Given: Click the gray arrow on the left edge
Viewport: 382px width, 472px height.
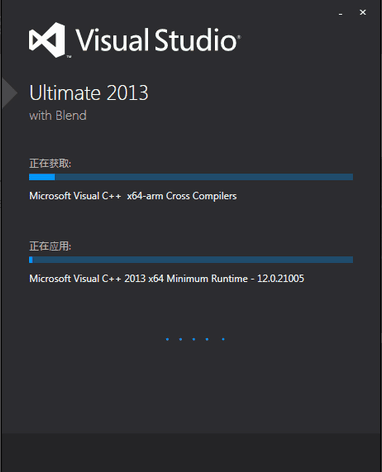Looking at the screenshot, I should click(9, 93).
